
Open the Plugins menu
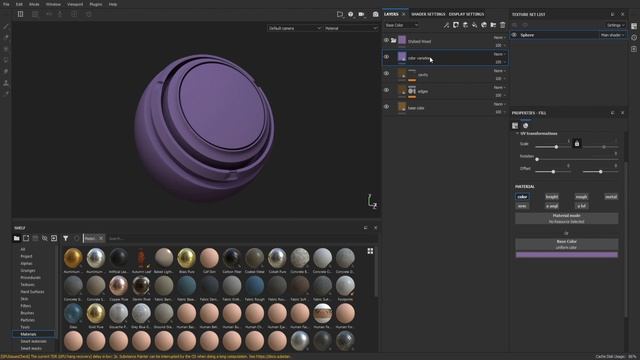[96, 4]
